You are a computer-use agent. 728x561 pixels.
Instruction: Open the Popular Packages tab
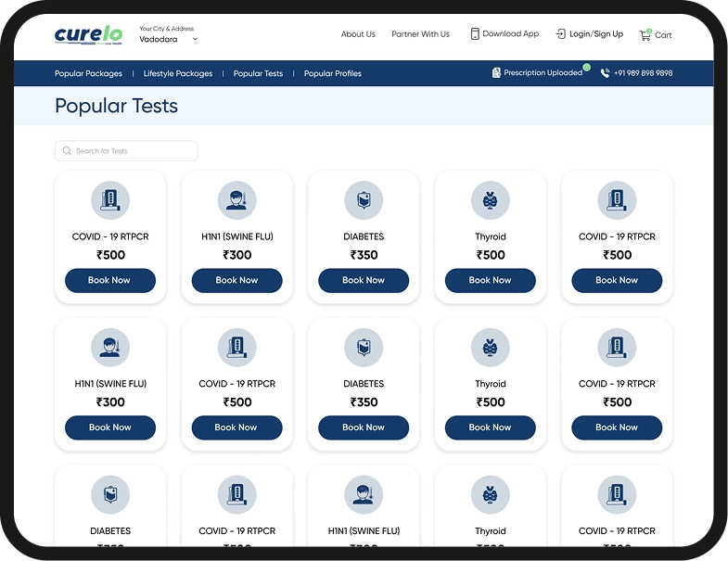[x=88, y=73]
